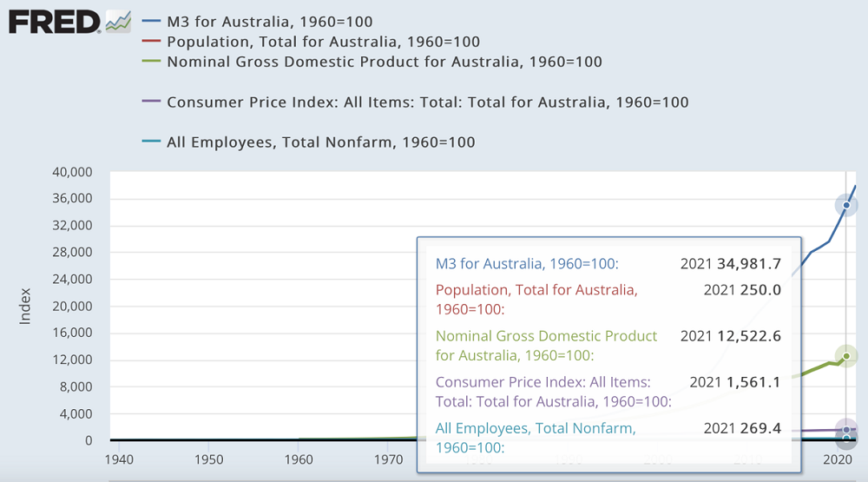Click the small chart icon beside FRED logo

coord(117,21)
